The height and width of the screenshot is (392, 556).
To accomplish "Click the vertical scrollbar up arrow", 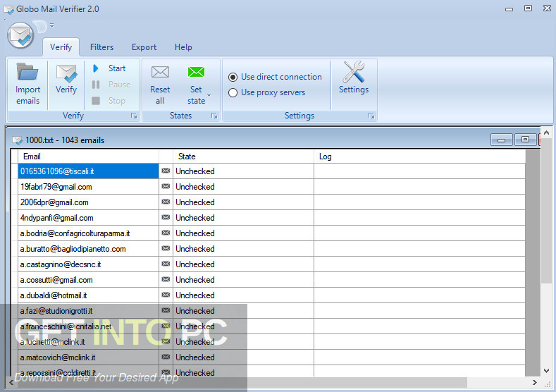I will (546, 133).
